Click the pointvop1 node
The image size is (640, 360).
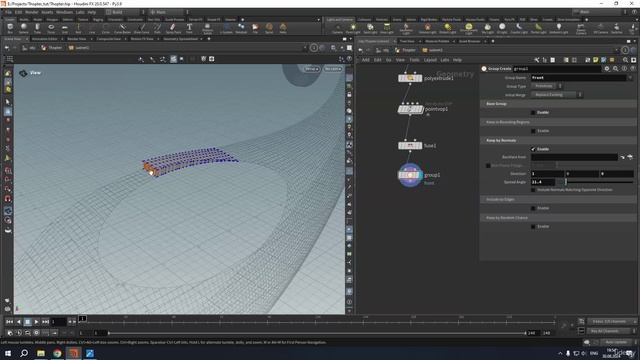[x=410, y=109]
